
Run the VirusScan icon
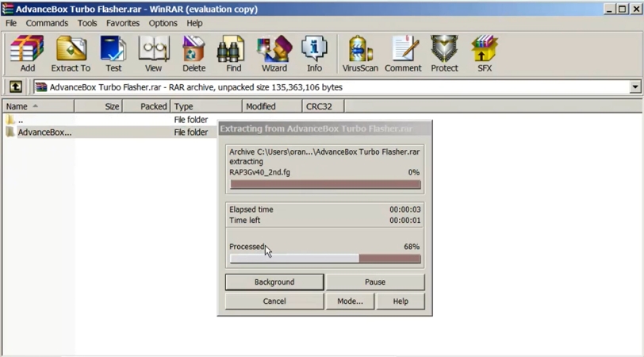360,54
